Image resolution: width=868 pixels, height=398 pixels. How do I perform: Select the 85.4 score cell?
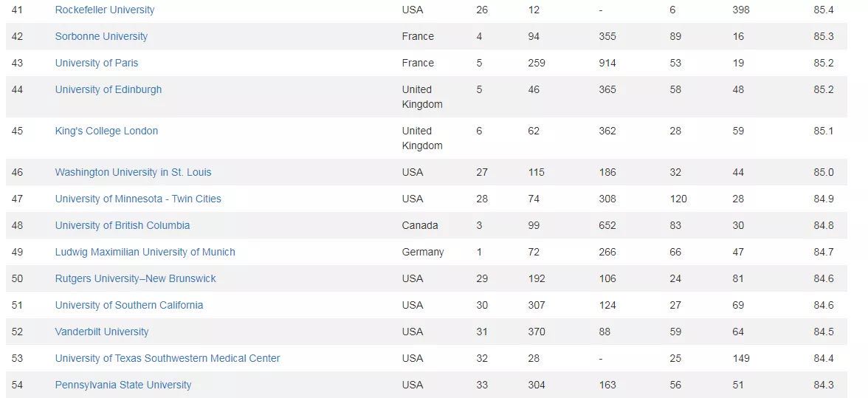[824, 10]
